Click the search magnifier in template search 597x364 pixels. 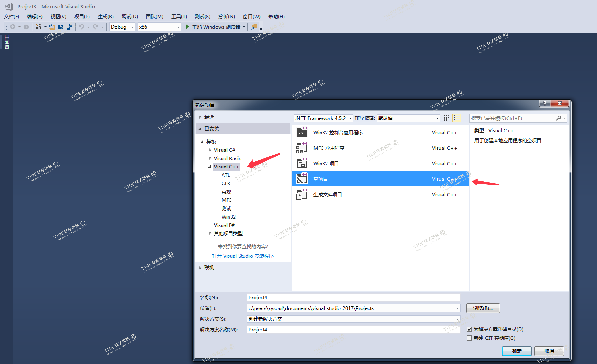coord(559,118)
